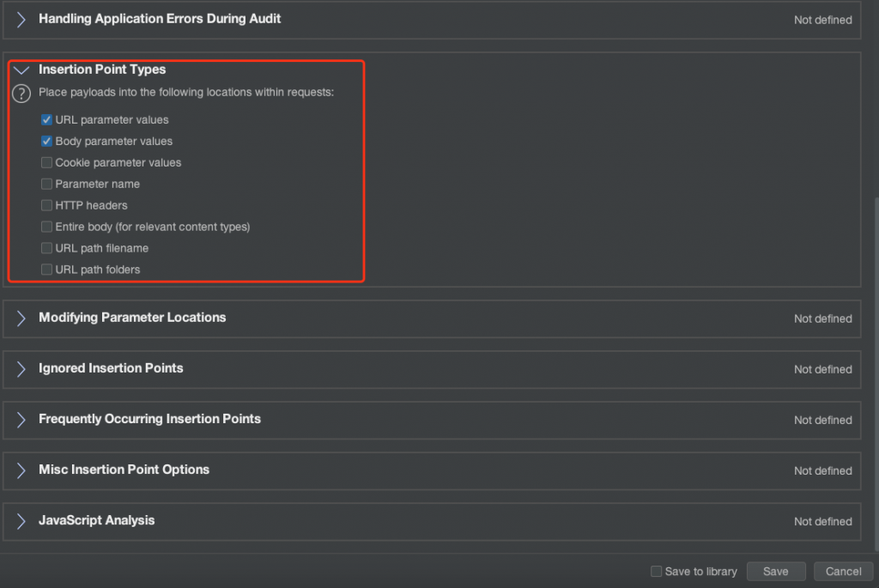Enable Entire body insertion point
879x588 pixels.
(47, 227)
